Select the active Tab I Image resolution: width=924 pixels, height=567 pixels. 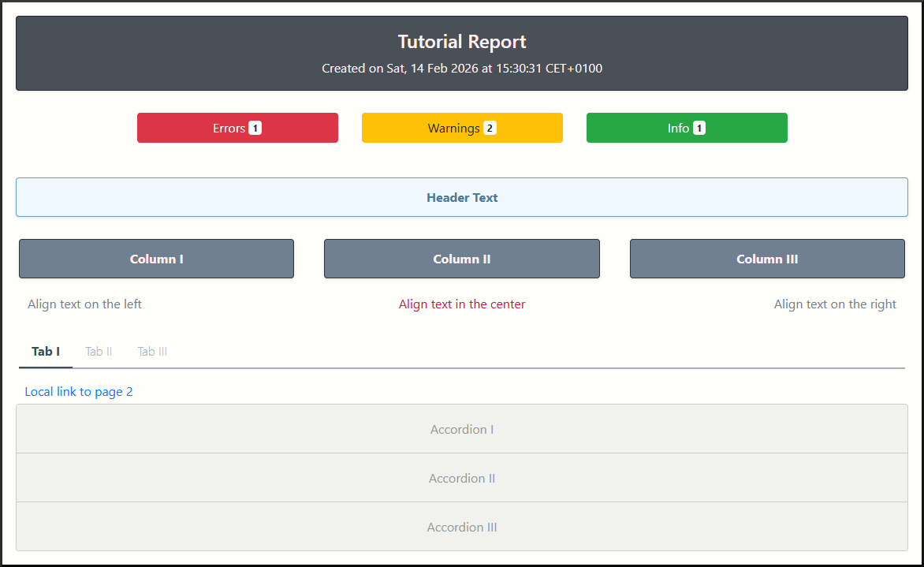point(46,352)
